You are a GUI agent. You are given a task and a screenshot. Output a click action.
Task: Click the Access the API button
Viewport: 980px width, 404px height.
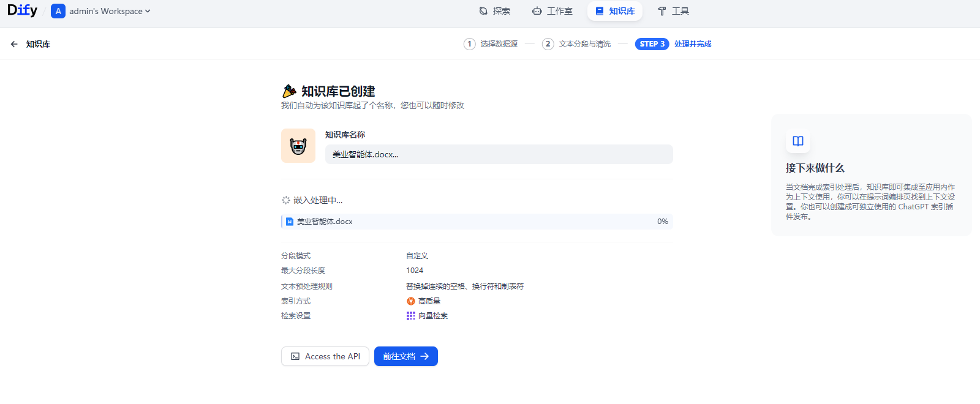click(x=325, y=356)
